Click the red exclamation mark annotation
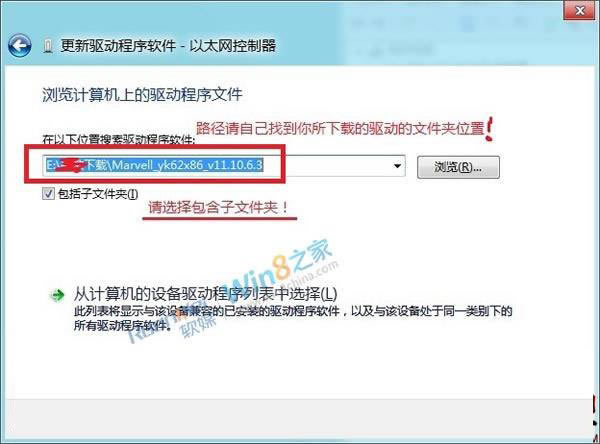The width and height of the screenshot is (600, 444). coord(489,129)
